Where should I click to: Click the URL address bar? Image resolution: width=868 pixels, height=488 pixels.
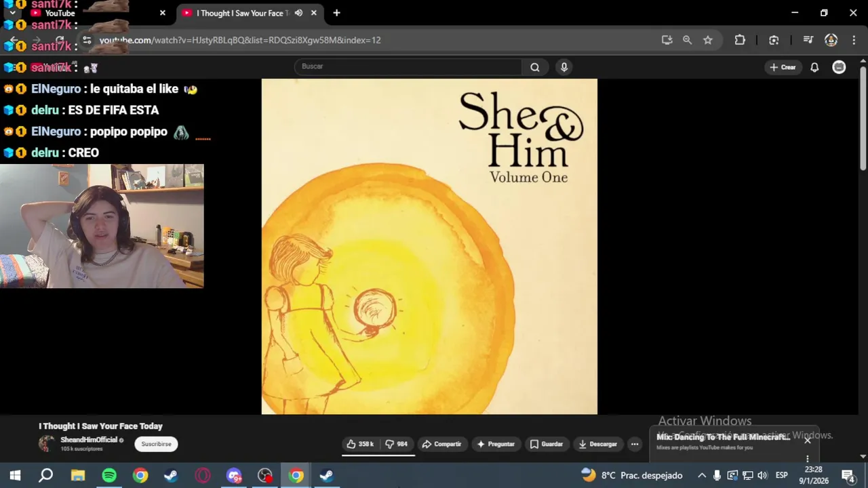(x=375, y=40)
